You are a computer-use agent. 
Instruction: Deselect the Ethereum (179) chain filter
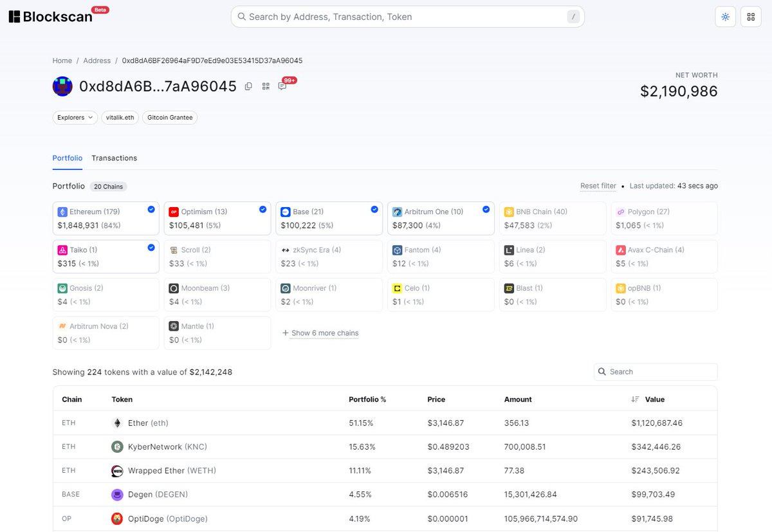click(106, 219)
